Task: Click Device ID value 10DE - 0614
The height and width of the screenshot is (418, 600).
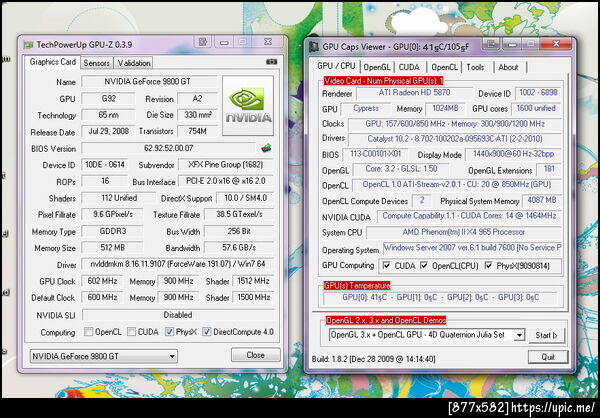Action: [105, 165]
